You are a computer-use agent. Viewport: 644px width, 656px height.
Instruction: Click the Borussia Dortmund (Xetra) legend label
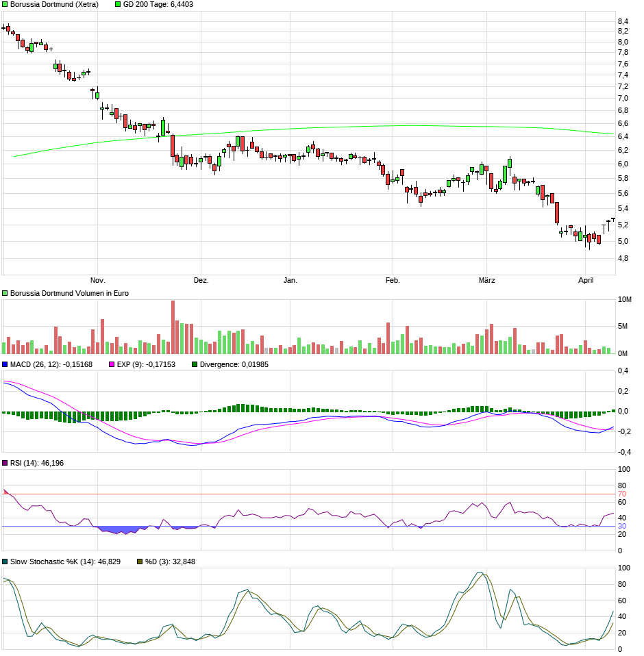click(x=54, y=4)
